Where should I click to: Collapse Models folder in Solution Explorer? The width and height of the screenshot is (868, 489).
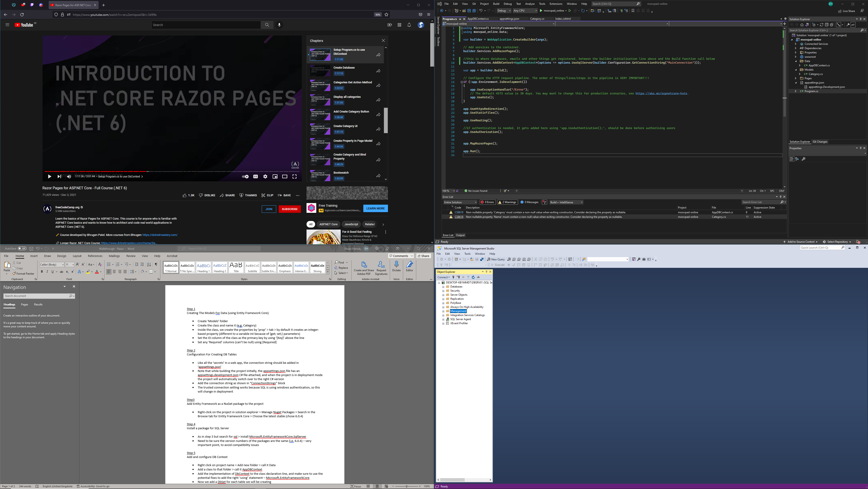(x=796, y=70)
